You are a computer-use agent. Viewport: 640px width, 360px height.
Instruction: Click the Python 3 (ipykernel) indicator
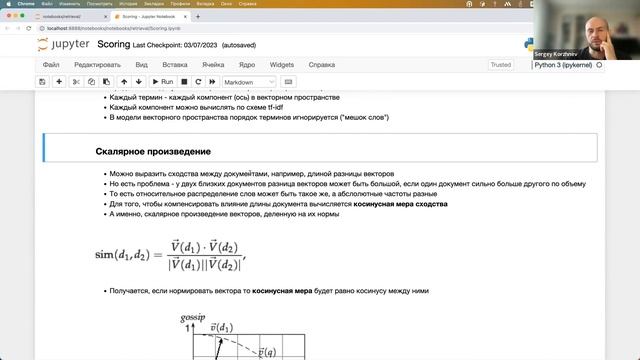563,65
